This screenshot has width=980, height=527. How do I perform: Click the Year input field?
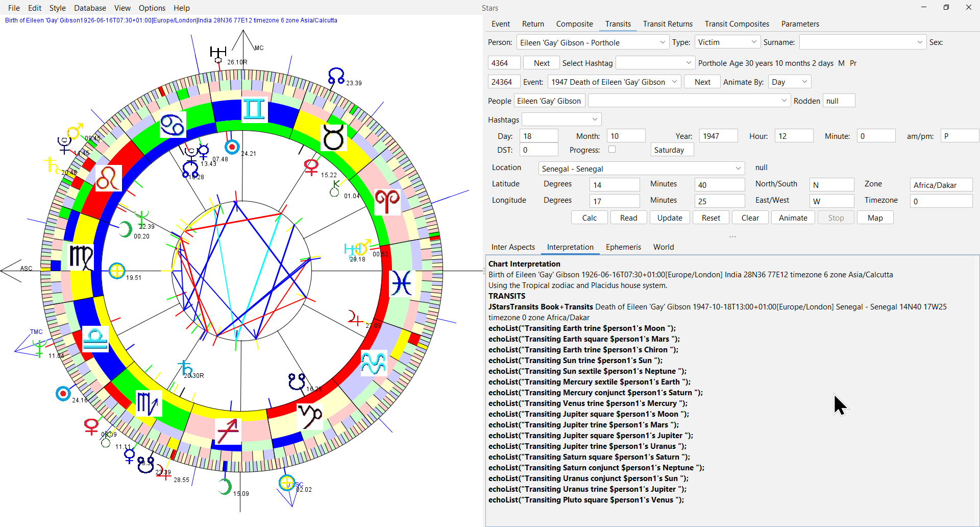point(718,136)
